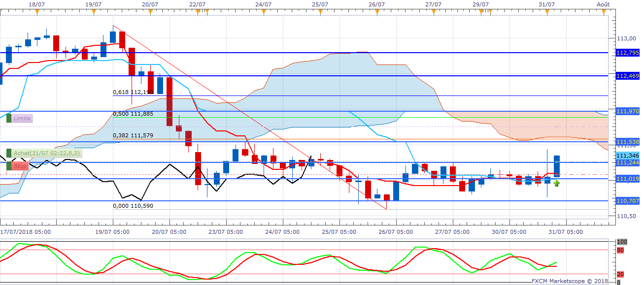Click the orange triangle marker under 24/07
644x285 pixels.
coord(263,12)
